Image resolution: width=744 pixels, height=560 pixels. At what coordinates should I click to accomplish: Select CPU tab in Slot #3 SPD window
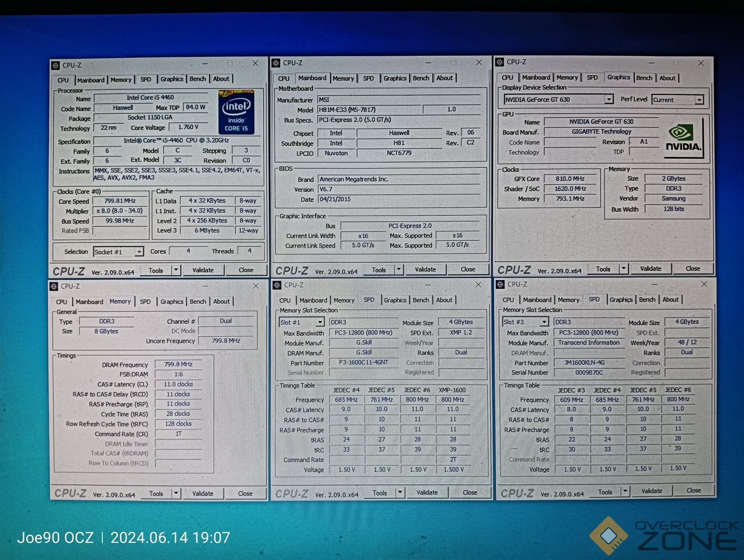pyautogui.click(x=508, y=300)
